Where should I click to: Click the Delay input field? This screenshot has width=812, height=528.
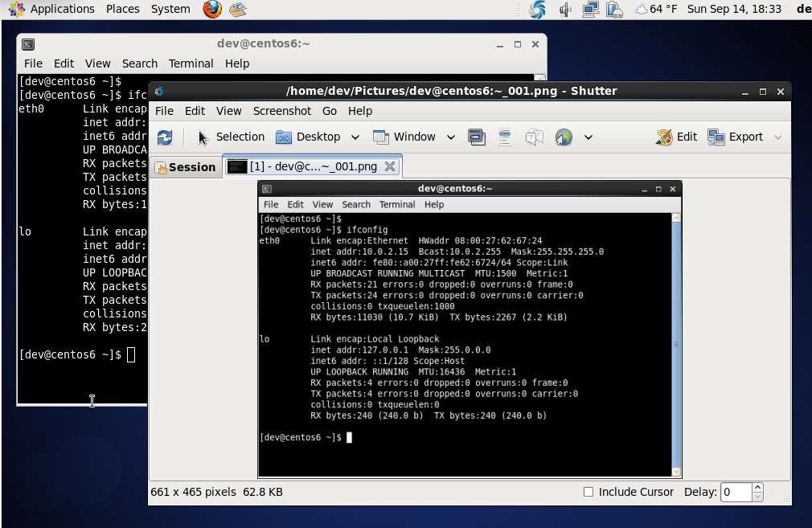click(736, 492)
